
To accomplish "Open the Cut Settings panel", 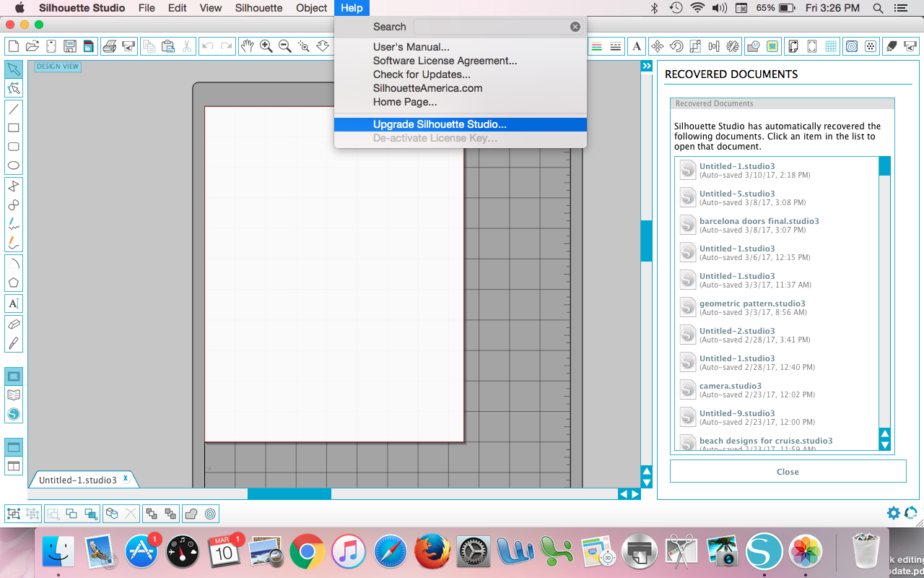I will 890,46.
